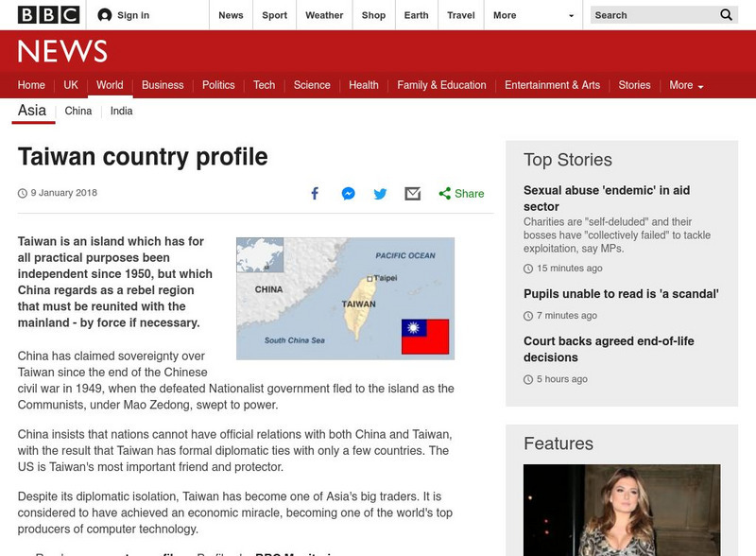Click the BBC NEWS banner logo
Image resolution: width=756 pixels, height=556 pixels.
[62, 51]
